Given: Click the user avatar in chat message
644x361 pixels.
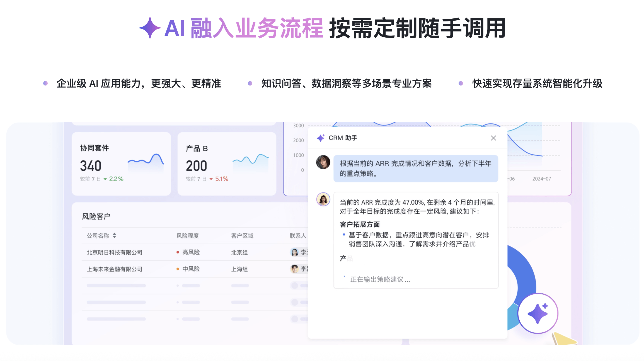Looking at the screenshot, I should 323,162.
